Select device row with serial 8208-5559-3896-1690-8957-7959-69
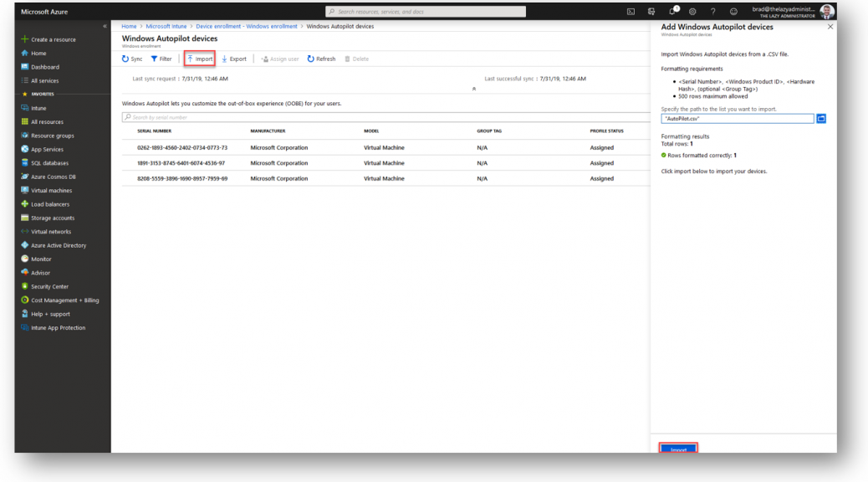 pos(385,179)
